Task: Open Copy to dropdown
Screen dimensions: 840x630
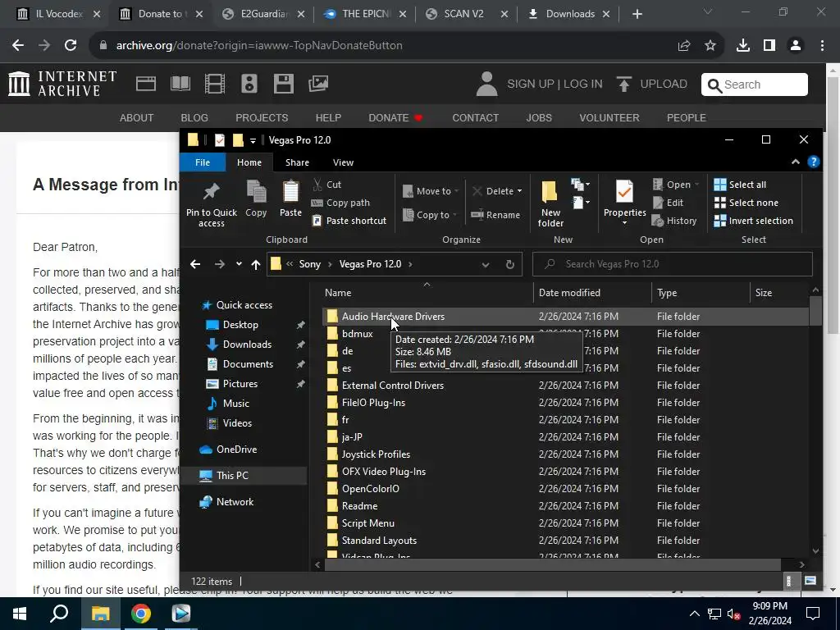Action: [x=430, y=215]
